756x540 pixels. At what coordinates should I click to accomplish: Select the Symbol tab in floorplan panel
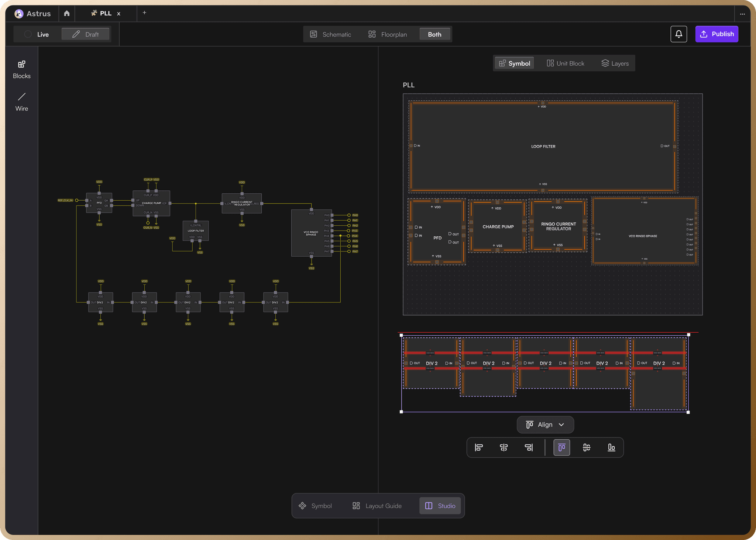pos(514,63)
